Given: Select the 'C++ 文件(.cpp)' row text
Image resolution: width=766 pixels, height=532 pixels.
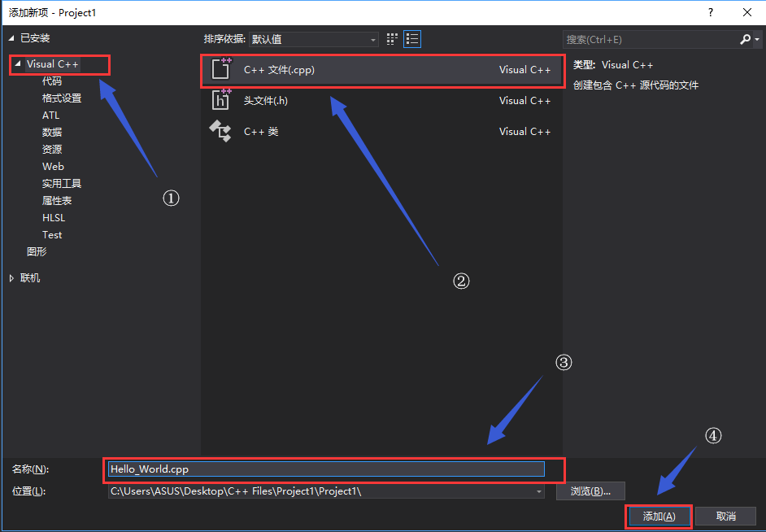Looking at the screenshot, I should click(x=279, y=70).
